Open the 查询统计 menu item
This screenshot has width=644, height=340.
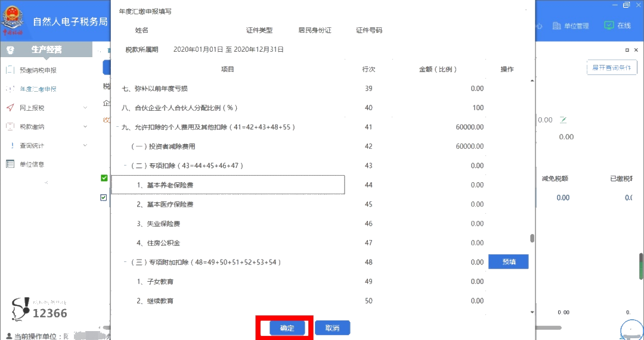point(32,146)
